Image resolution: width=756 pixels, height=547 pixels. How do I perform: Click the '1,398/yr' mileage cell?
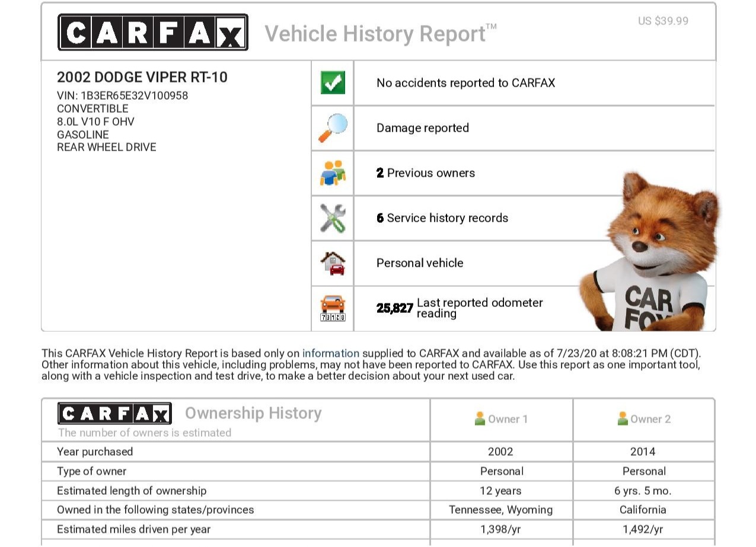[500, 529]
